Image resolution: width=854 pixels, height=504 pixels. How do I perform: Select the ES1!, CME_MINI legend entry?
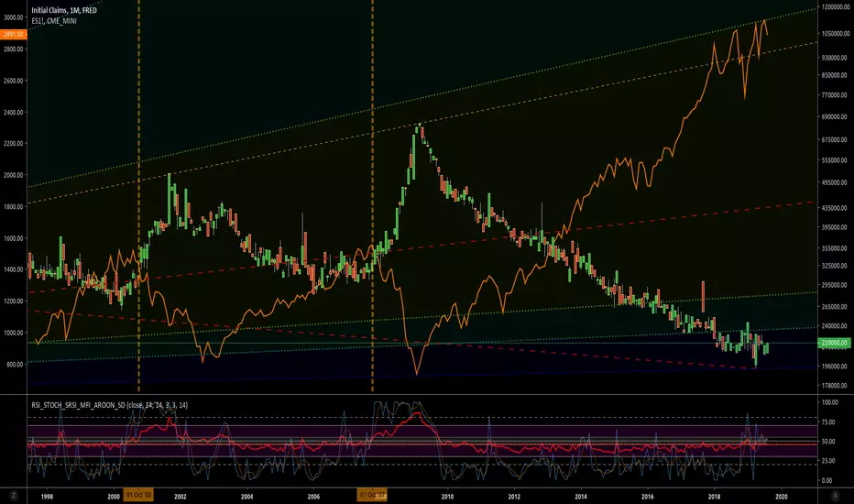pyautogui.click(x=54, y=21)
